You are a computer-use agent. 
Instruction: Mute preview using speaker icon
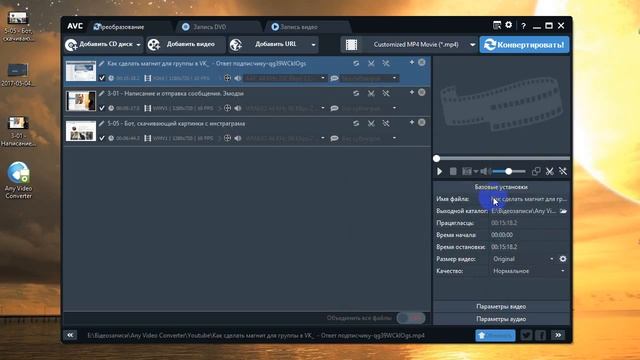point(484,171)
